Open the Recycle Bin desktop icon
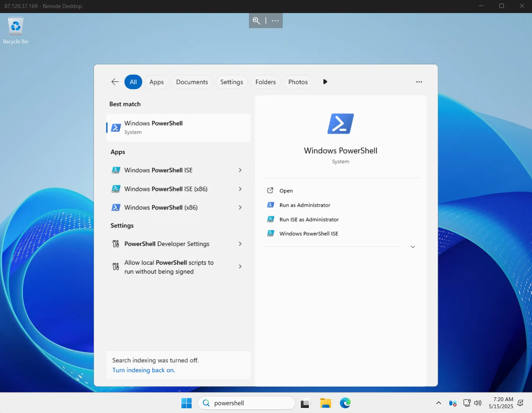532x413 pixels. tap(15, 27)
